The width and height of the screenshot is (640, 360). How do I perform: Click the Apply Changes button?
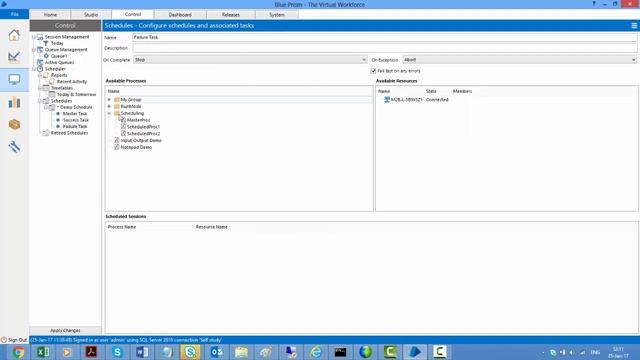(x=65, y=331)
